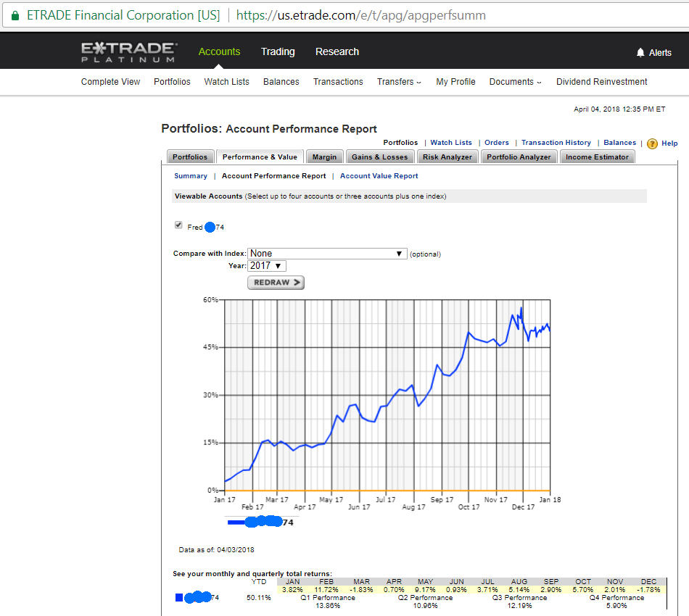The image size is (689, 616).
Task: Click the OCT 5.70% return cell
Action: click(582, 590)
